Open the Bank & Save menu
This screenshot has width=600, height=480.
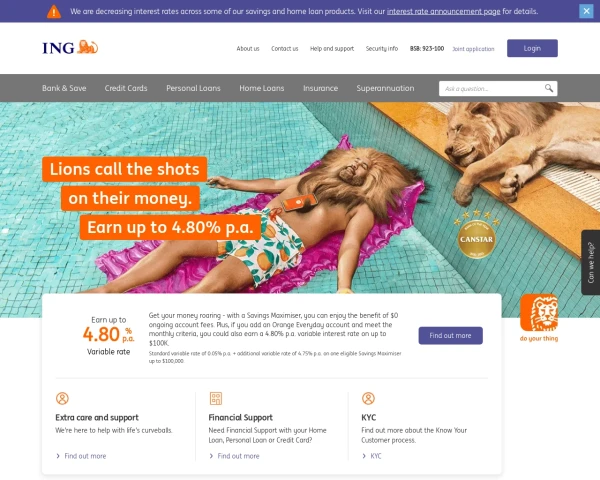tap(64, 88)
